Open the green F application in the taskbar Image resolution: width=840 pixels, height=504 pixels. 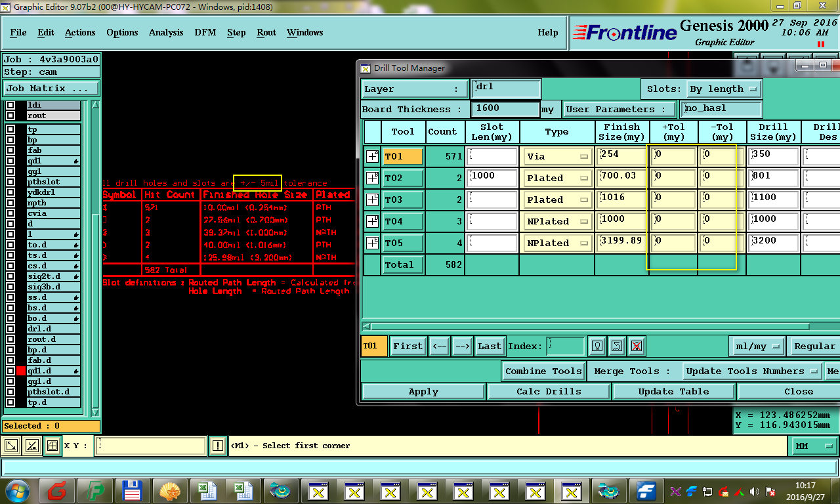point(95,491)
